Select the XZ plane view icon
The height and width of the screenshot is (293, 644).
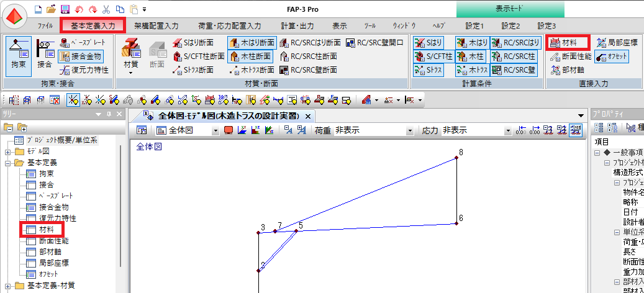256,130
